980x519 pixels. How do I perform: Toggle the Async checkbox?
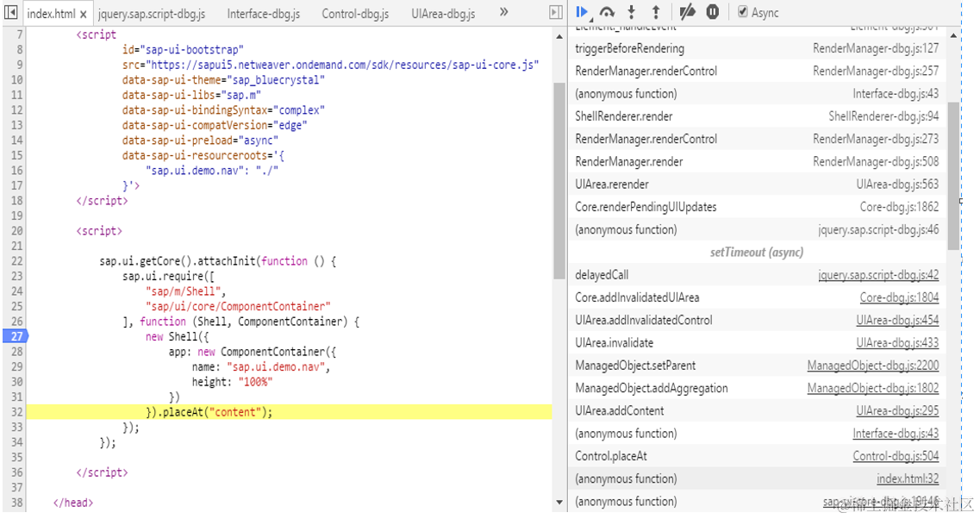pos(742,12)
